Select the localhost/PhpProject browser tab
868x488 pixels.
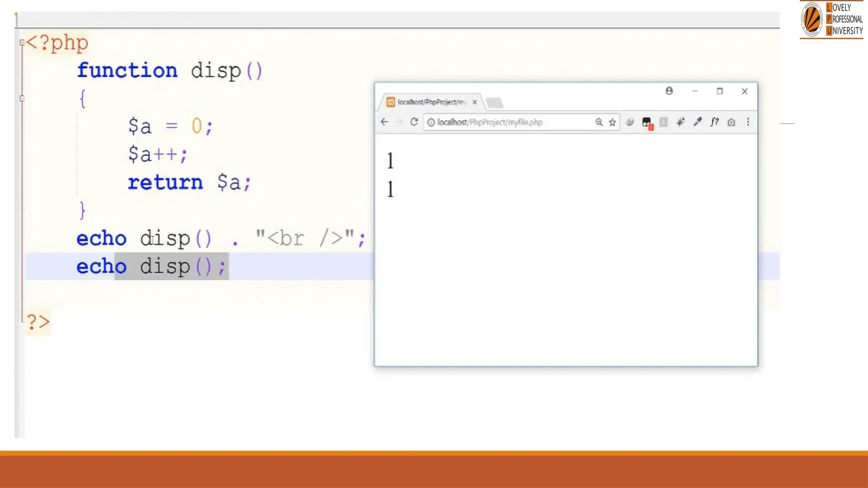point(428,102)
